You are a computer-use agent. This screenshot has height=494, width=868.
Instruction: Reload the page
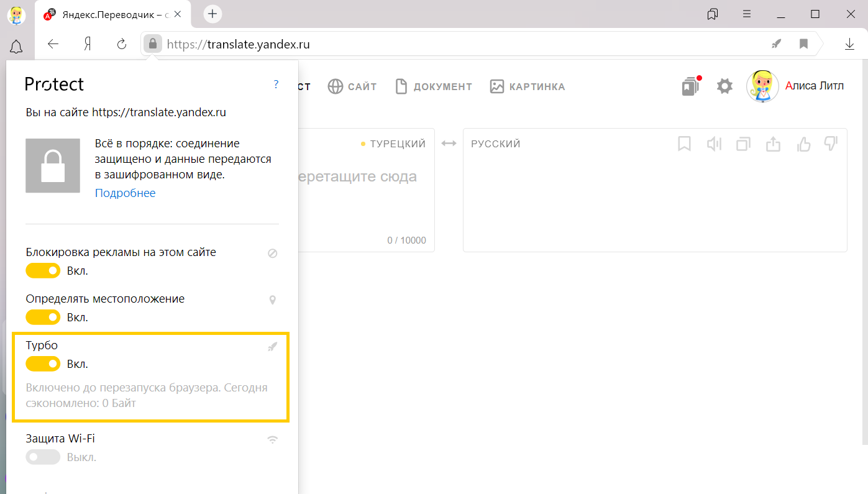click(122, 44)
